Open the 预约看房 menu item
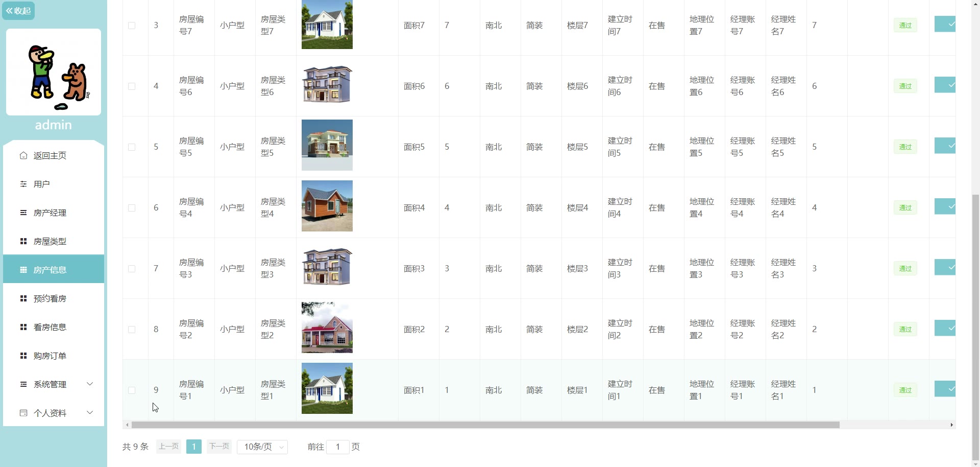Screen dimensions: 980x467 (x=54, y=298)
